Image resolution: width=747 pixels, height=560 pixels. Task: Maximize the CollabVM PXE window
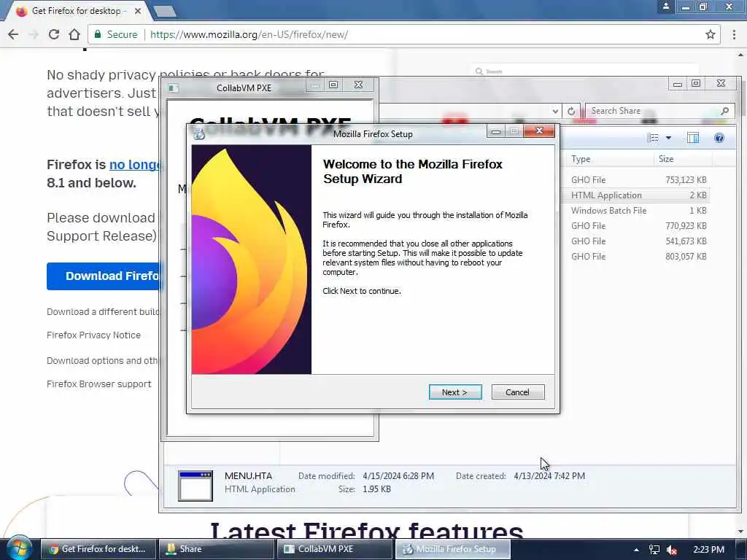(x=333, y=85)
